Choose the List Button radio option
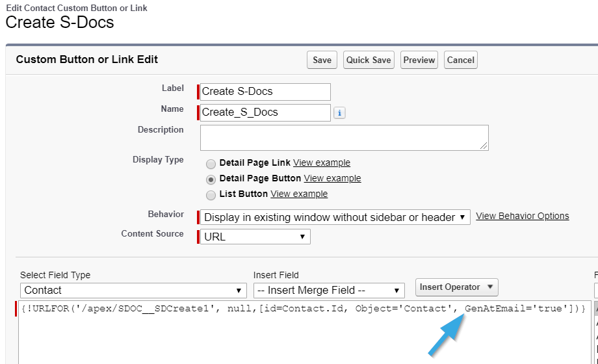This screenshot has height=364, width=598. point(211,196)
